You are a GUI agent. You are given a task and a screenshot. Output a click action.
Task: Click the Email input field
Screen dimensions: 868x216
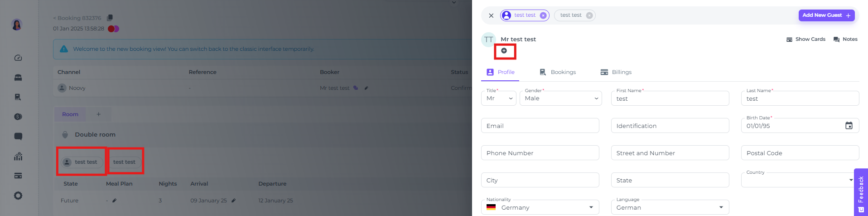[x=540, y=126]
